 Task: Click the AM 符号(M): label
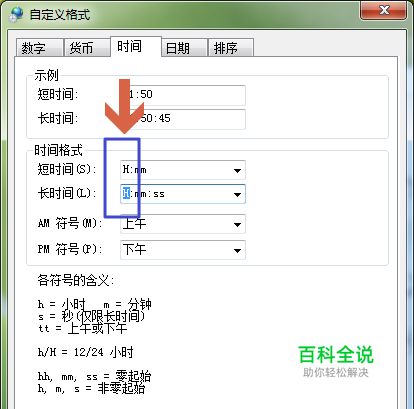coord(70,223)
